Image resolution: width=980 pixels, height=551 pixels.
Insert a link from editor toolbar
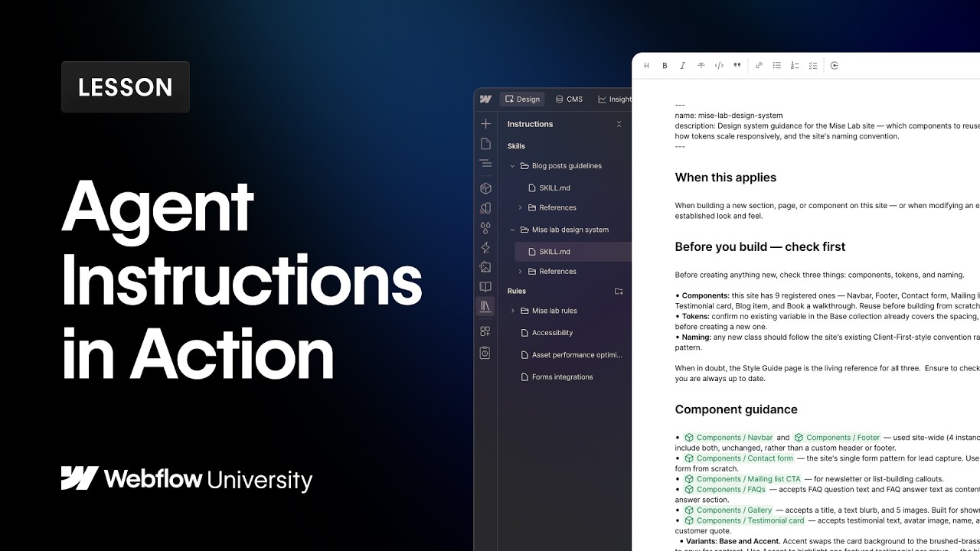(759, 66)
